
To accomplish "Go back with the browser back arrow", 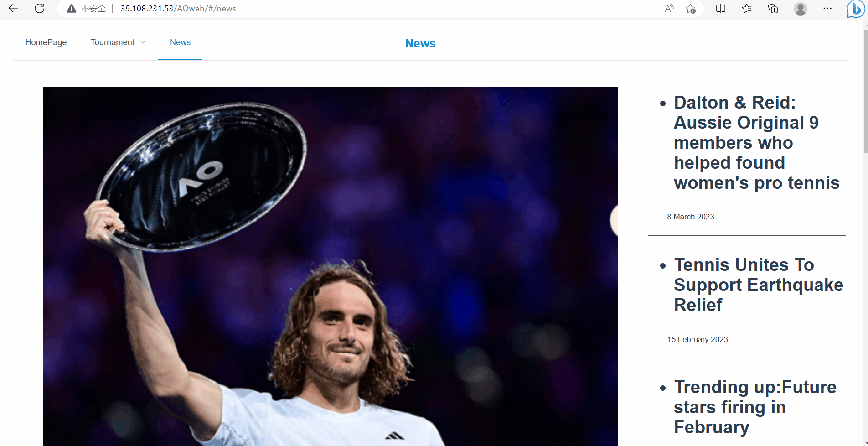I will click(13, 8).
